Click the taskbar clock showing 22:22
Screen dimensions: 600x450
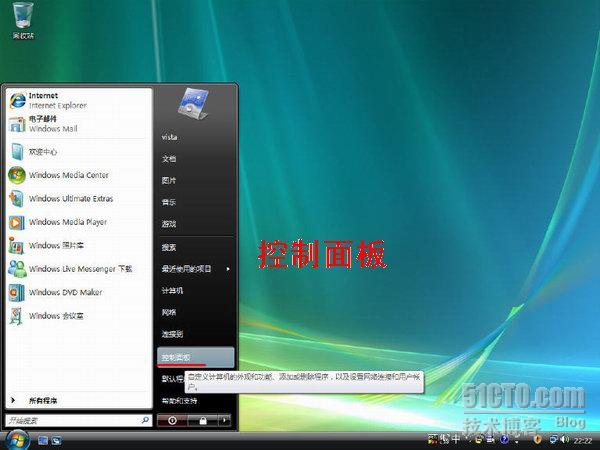pyautogui.click(x=582, y=441)
